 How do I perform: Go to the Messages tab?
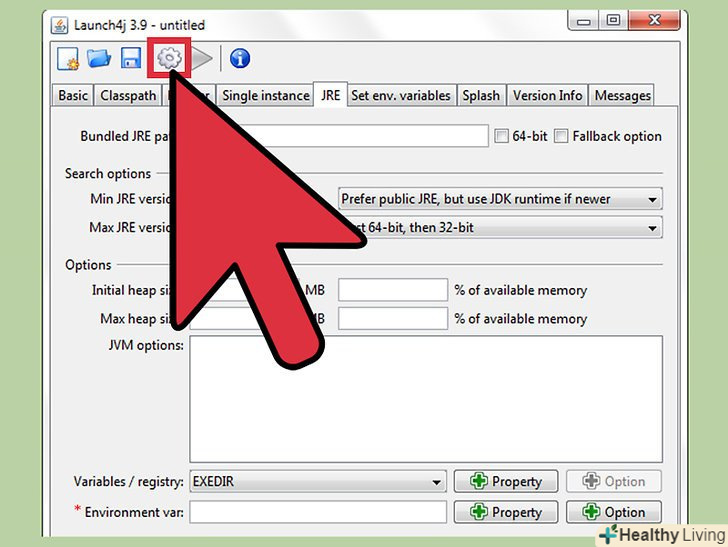[x=622, y=96]
